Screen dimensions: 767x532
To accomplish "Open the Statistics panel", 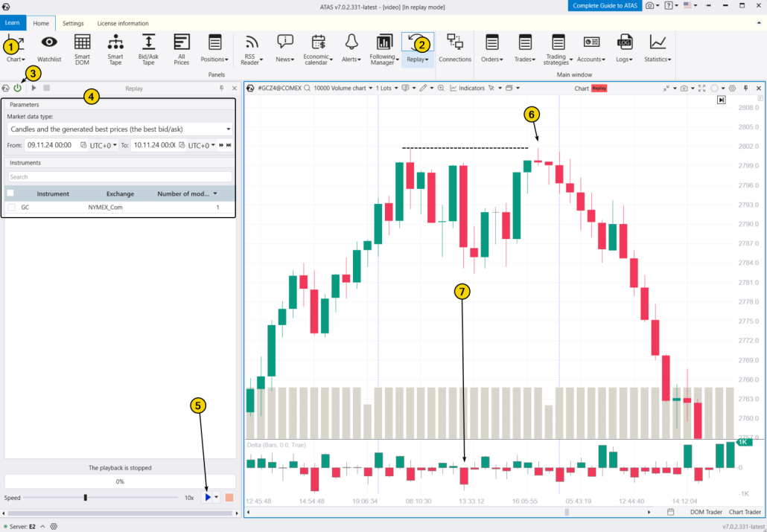I will [658, 48].
